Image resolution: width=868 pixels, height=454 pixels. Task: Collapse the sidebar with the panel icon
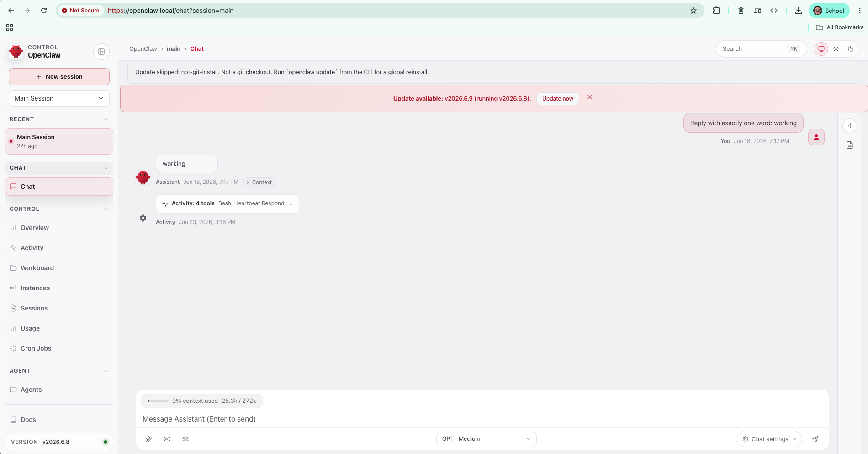pyautogui.click(x=101, y=52)
